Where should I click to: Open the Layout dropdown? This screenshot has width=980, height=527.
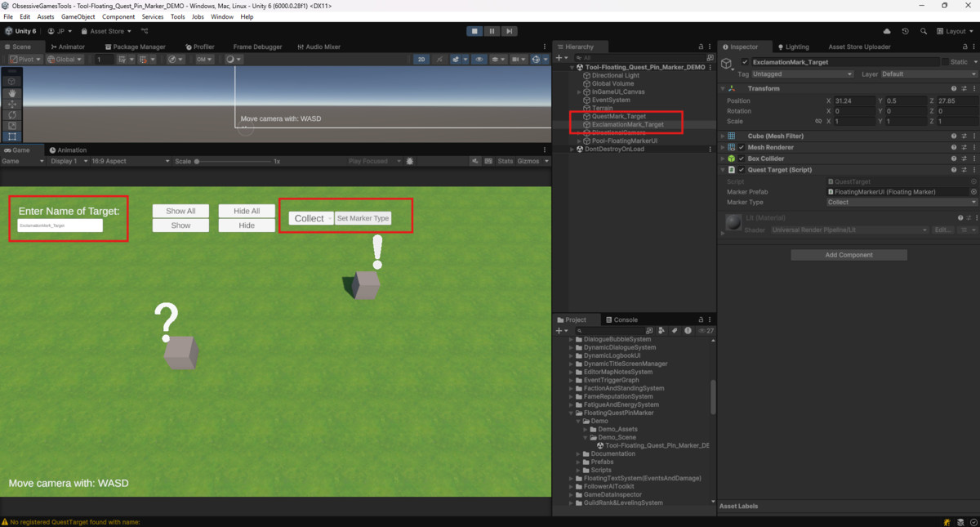[x=954, y=31]
